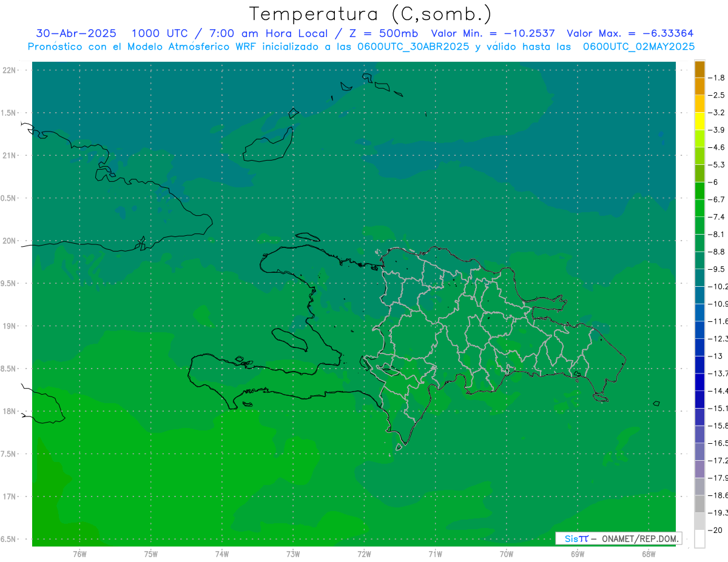This screenshot has width=728, height=562.
Task: Pick the dark blue swatch between -13 and -13.7
Action: pos(699,365)
